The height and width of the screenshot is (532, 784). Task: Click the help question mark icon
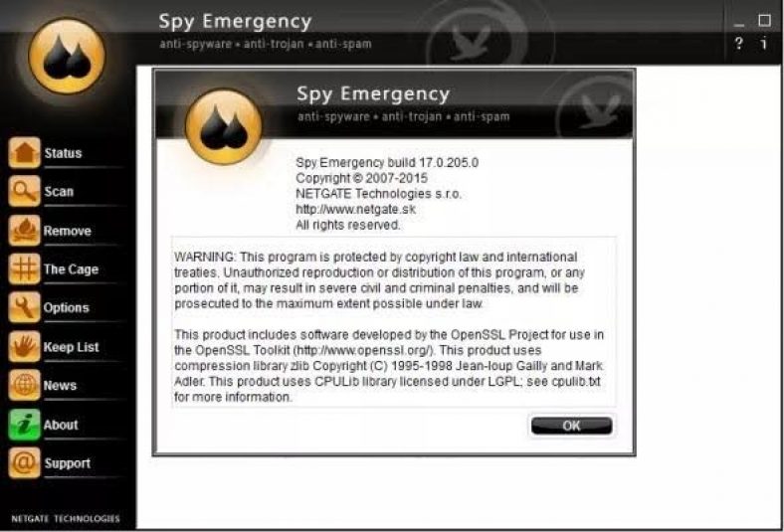coord(738,44)
